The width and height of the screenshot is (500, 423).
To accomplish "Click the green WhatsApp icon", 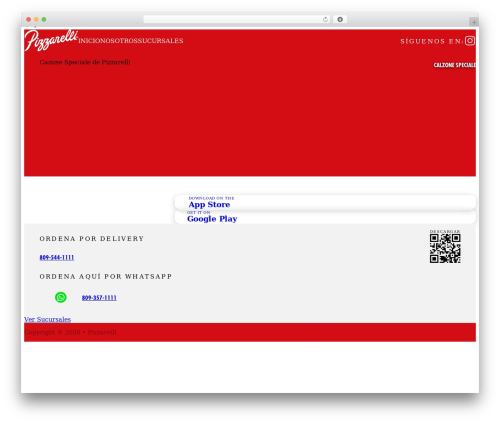I will pyautogui.click(x=61, y=297).
